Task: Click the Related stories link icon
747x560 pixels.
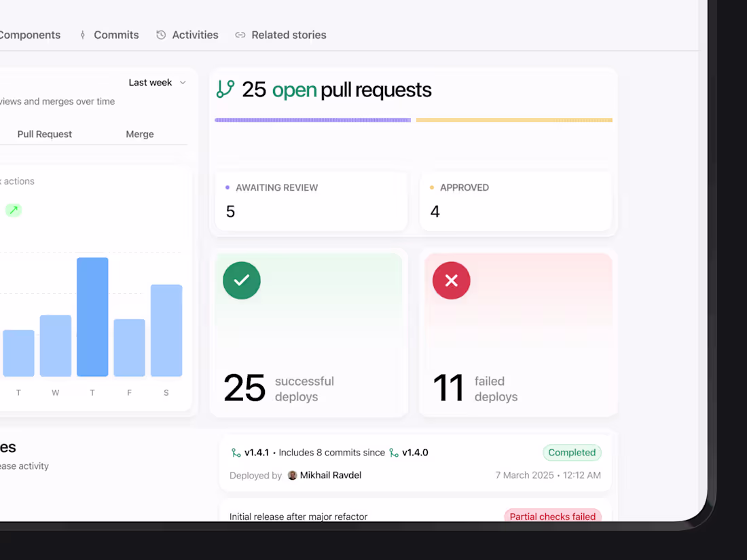Action: [x=240, y=35]
